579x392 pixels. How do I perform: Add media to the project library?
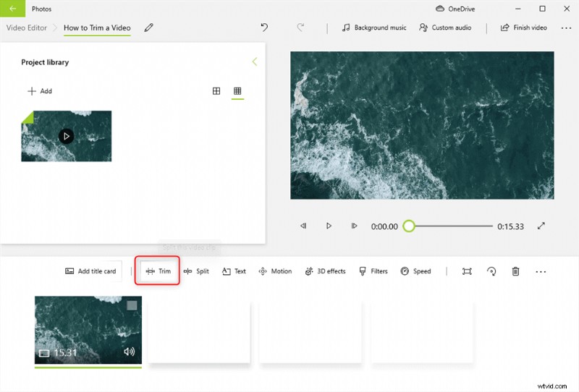click(x=40, y=91)
